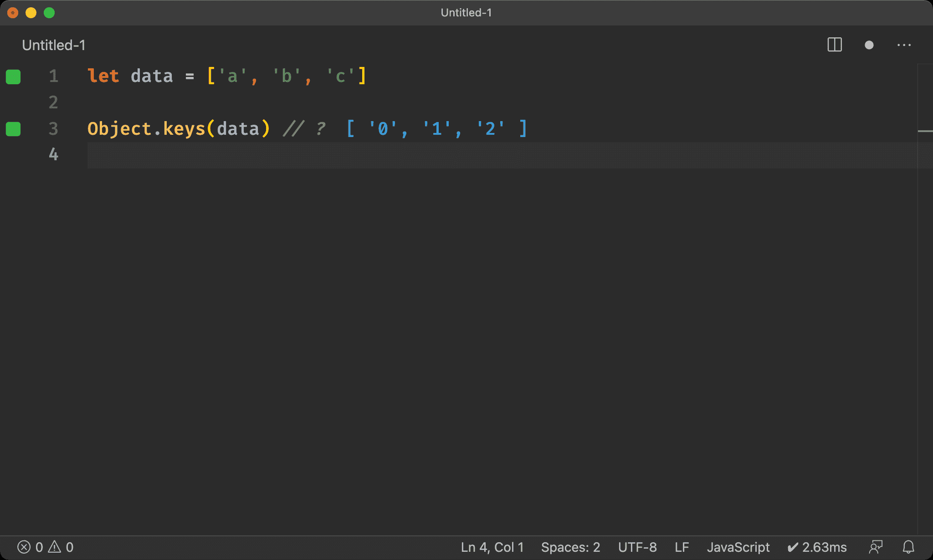Click the split editor right icon

[834, 45]
